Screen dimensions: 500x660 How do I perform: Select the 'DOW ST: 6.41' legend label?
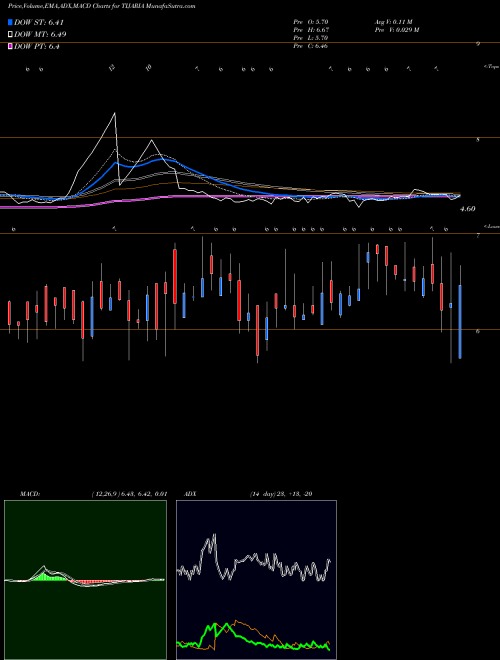point(39,22)
